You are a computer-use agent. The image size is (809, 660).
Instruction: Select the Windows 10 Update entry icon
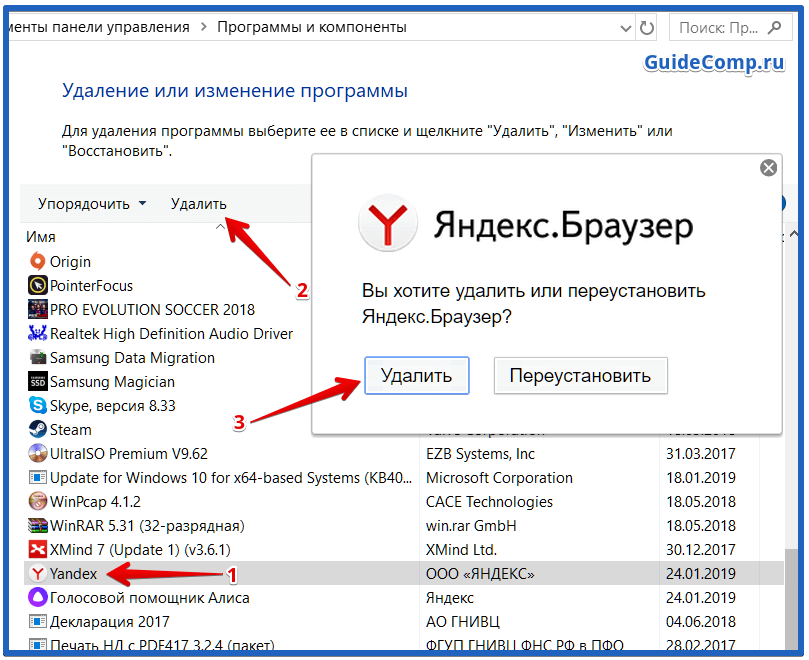click(x=37, y=477)
